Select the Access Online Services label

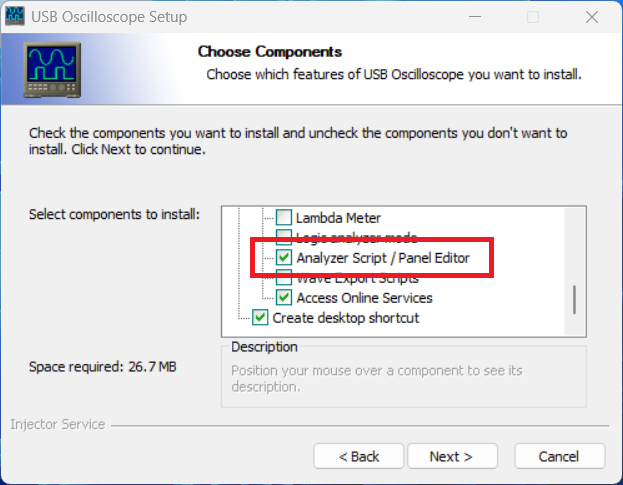(x=364, y=298)
